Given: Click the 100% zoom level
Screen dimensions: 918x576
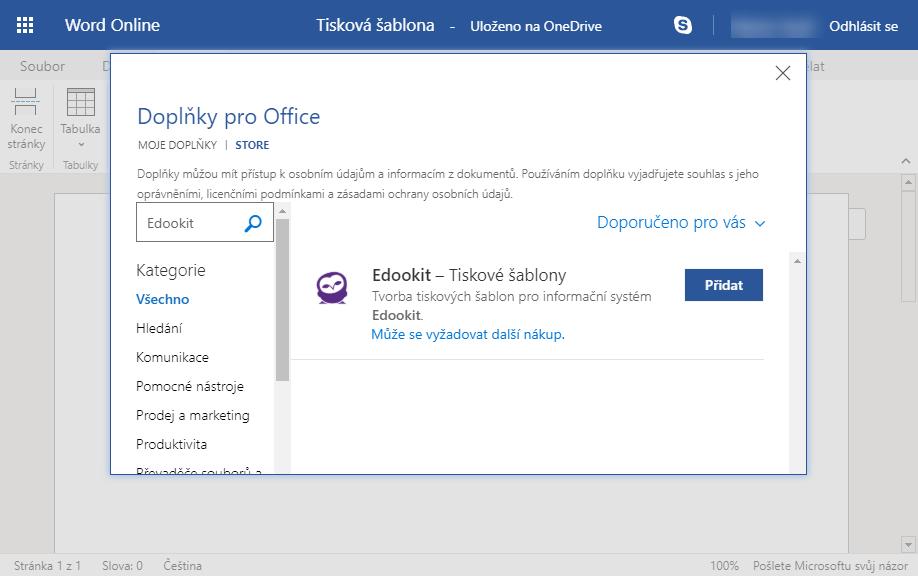Looking at the screenshot, I should pyautogui.click(x=724, y=566).
